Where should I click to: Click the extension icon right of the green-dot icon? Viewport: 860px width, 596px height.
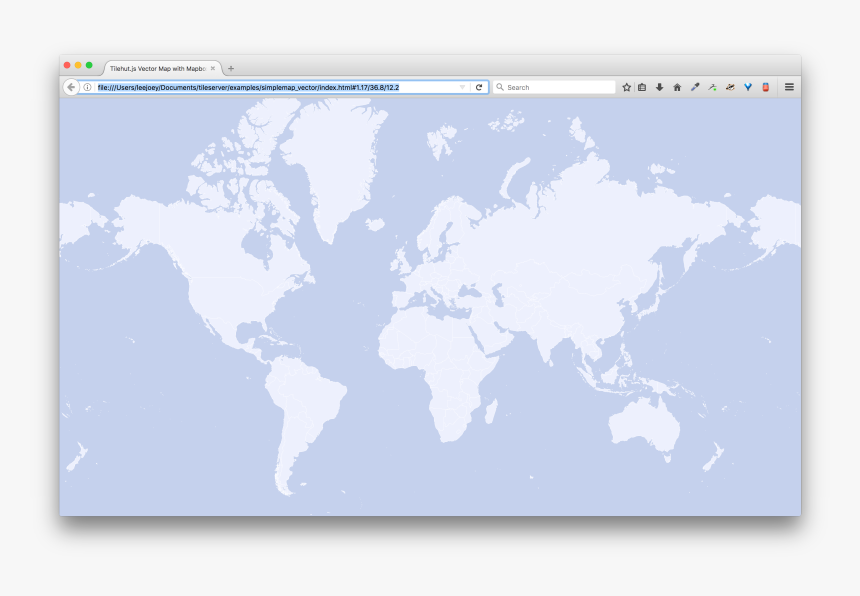(x=730, y=87)
